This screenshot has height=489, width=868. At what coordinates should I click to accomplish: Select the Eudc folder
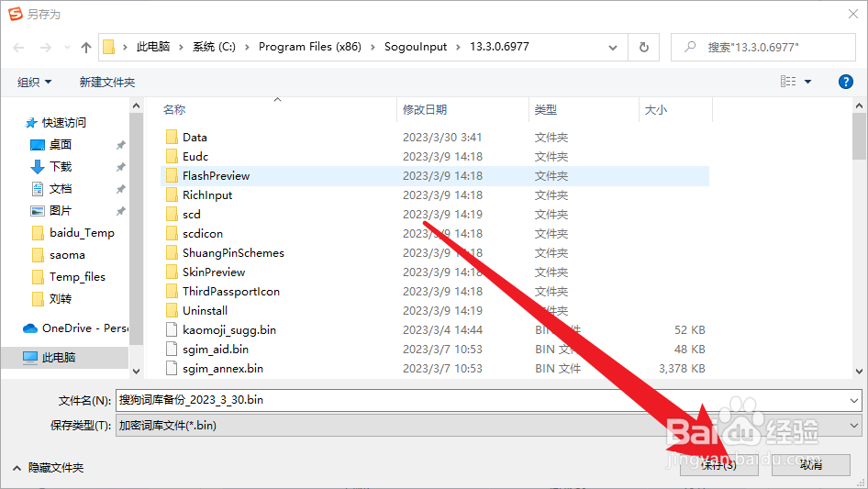coord(195,156)
